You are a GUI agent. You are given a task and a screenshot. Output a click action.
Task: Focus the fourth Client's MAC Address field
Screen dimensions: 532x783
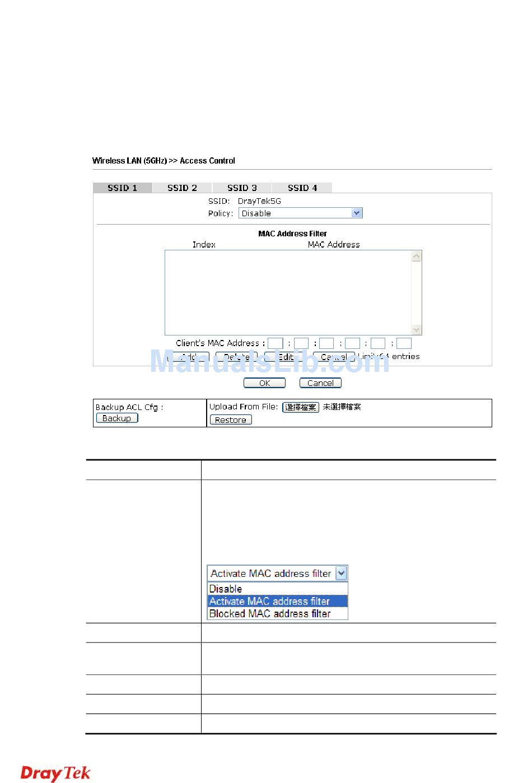(x=352, y=343)
